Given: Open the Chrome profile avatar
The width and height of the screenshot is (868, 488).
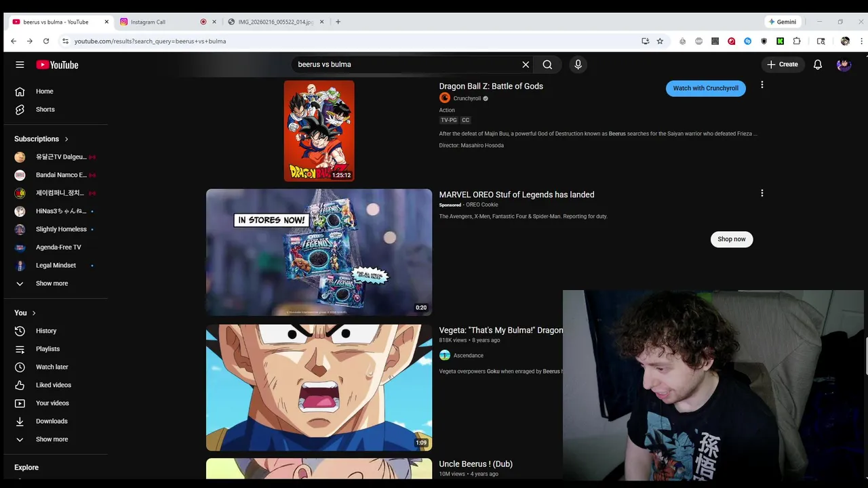Looking at the screenshot, I should (845, 41).
